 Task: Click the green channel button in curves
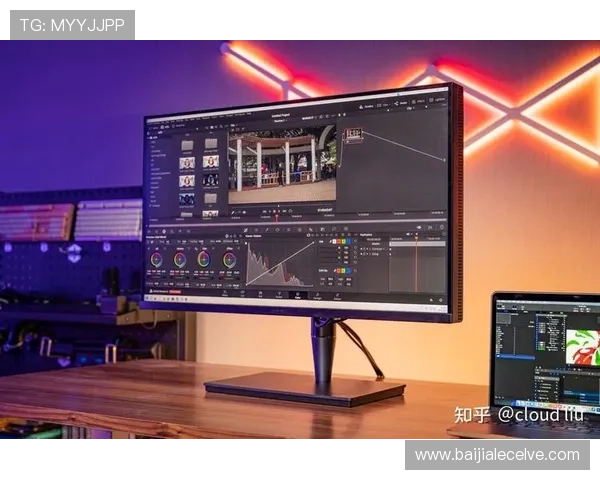pos(343,242)
